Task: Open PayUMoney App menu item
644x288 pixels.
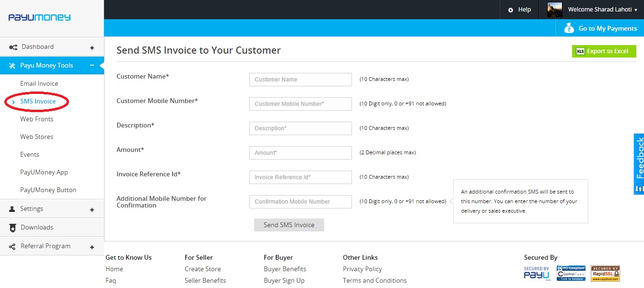Action: (44, 172)
